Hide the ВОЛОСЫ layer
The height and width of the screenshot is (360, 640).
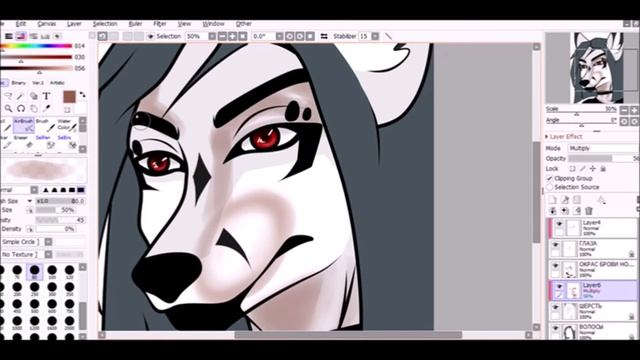coord(556,328)
